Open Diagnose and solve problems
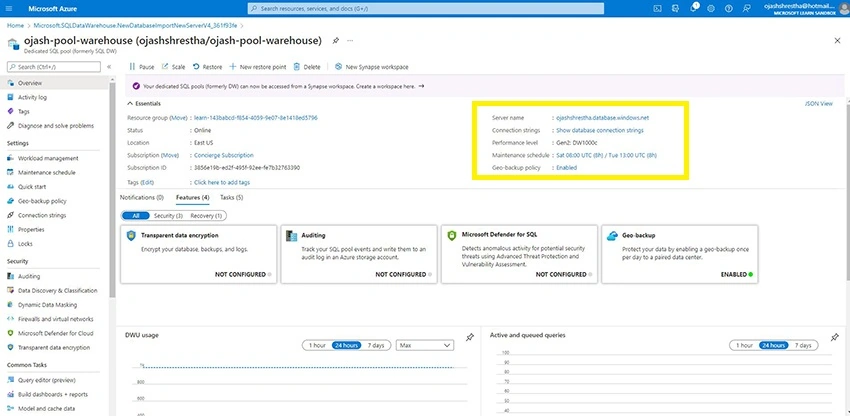This screenshot has height=416, width=850. (x=54, y=125)
